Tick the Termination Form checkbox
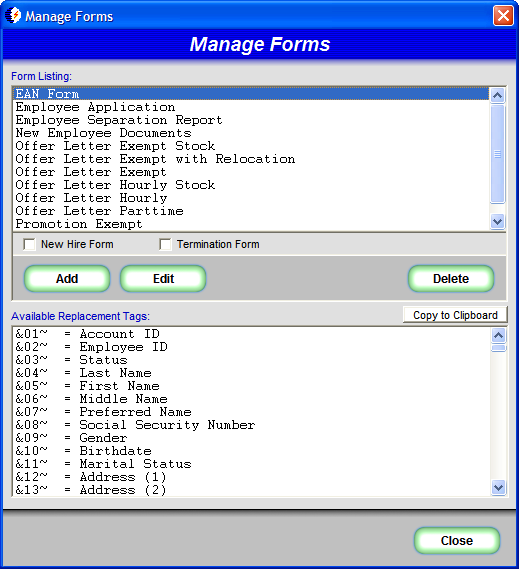The height and width of the screenshot is (569, 519). [165, 244]
